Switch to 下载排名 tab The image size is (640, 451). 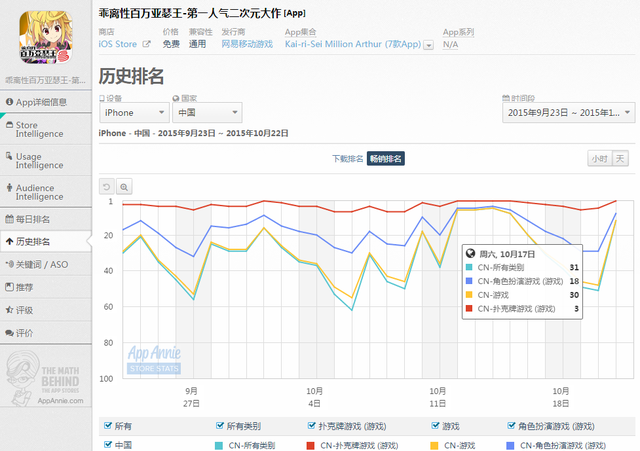[347, 159]
